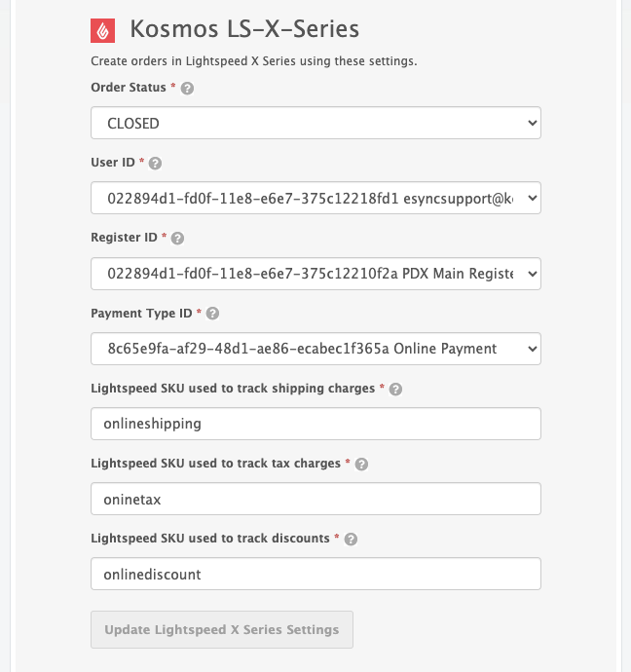Open help icon beside discounts SKU label
The height and width of the screenshot is (672, 631).
click(351, 539)
